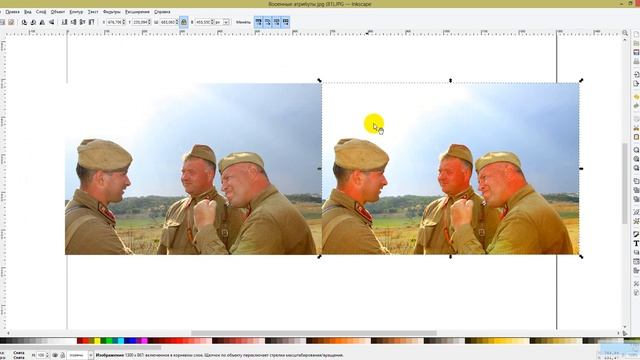This screenshot has height=360, width=640.
Task: Duplicate the selected object
Action: (636, 181)
